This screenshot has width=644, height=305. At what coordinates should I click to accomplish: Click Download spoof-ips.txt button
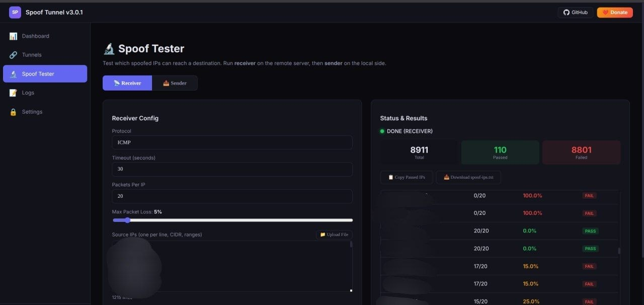pos(468,177)
